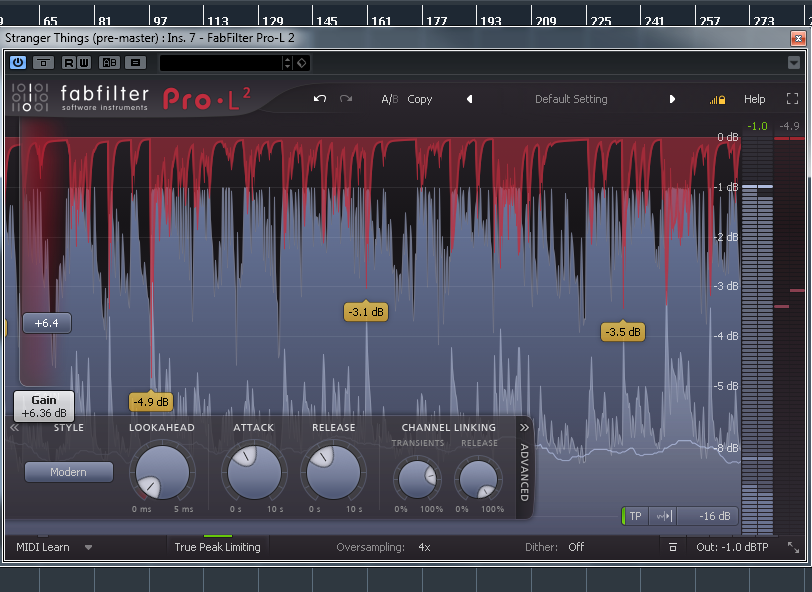Click the compact view icon in bottom bar
812x592 pixels.
click(x=673, y=547)
